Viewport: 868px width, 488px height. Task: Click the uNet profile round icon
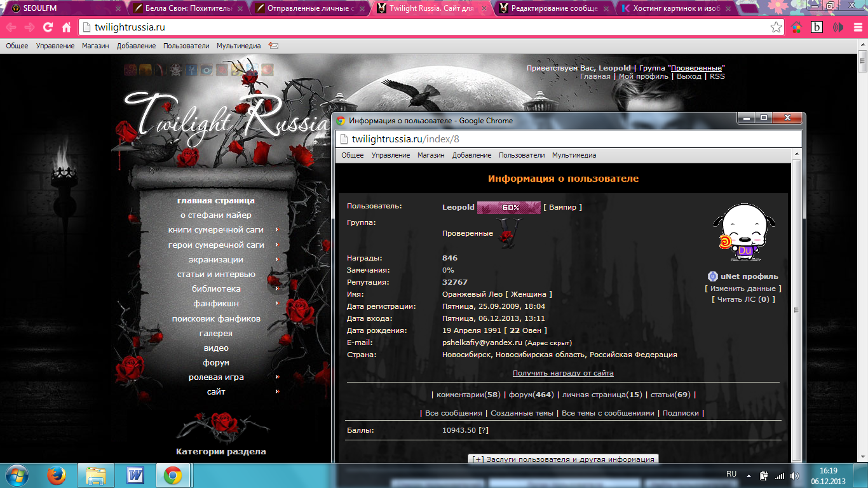click(x=712, y=276)
